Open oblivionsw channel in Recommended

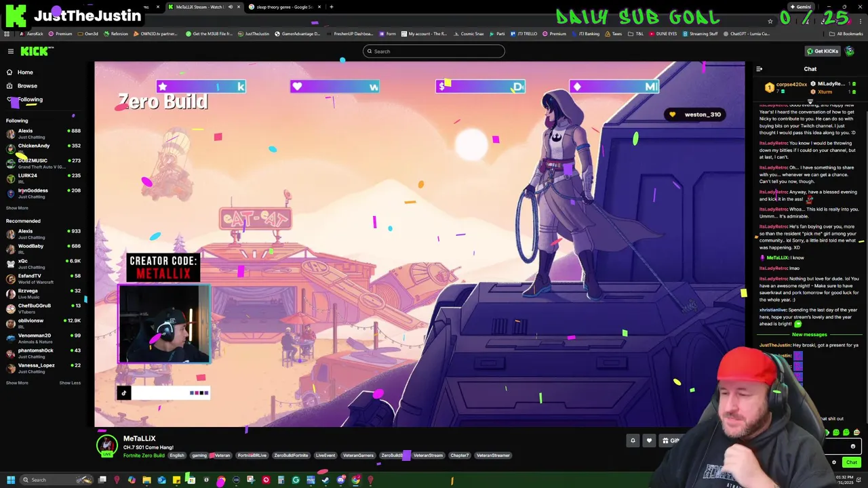tap(43, 323)
